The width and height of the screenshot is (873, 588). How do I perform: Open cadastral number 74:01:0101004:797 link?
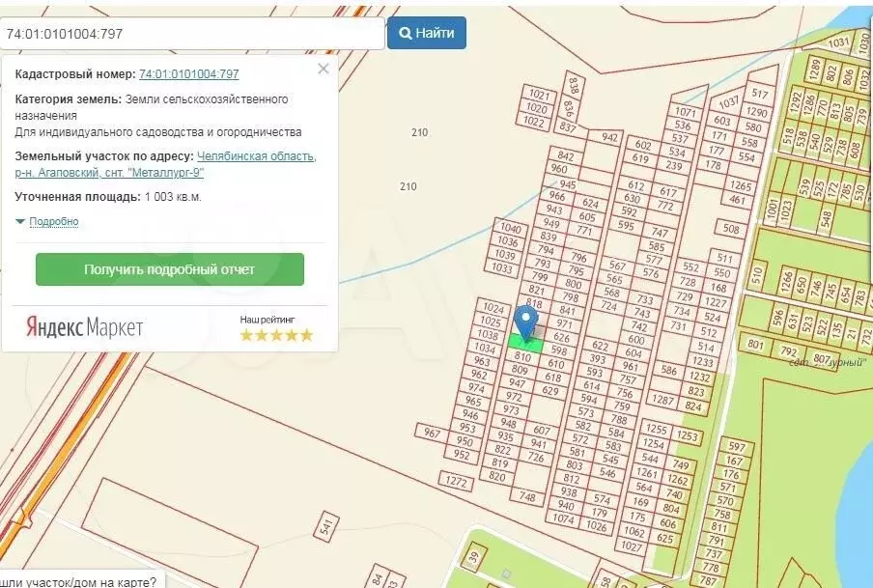(189, 73)
